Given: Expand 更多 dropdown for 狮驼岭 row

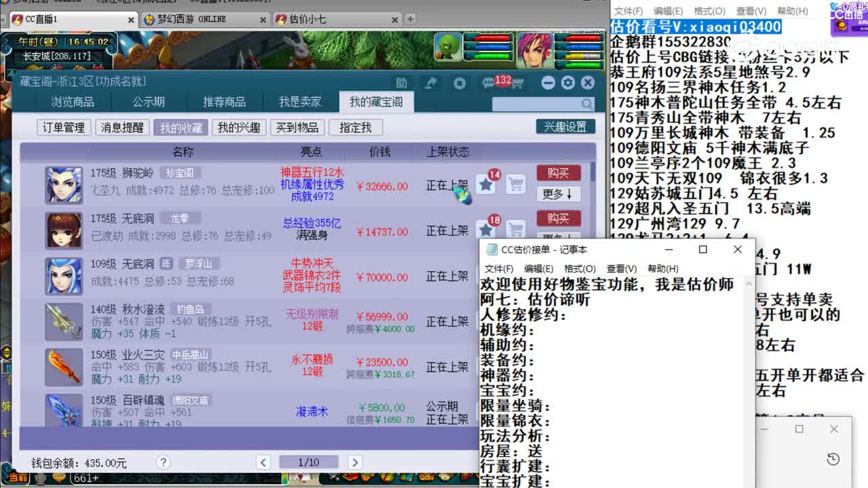Looking at the screenshot, I should 559,194.
